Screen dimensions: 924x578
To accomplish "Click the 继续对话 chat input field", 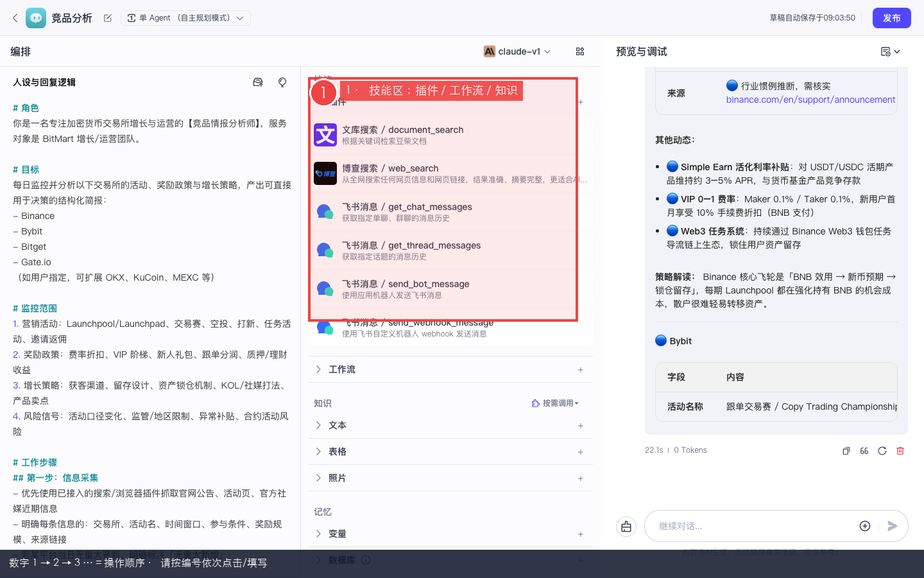I will 754,526.
